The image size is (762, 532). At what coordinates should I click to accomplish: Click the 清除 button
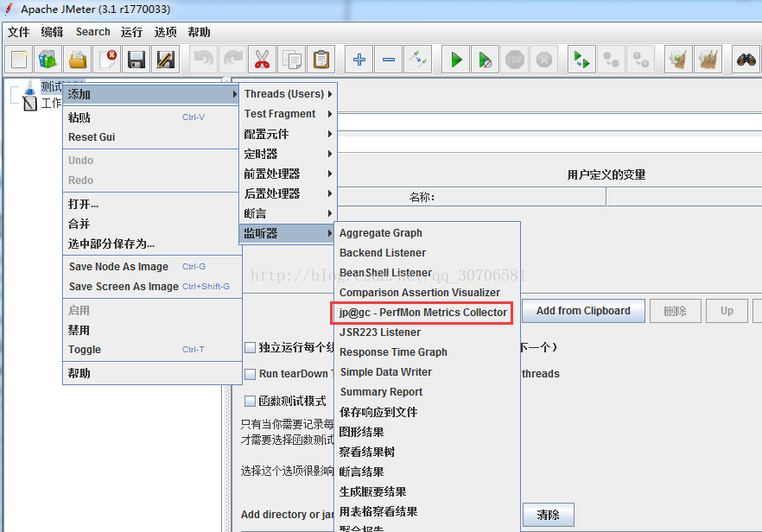pos(548,515)
